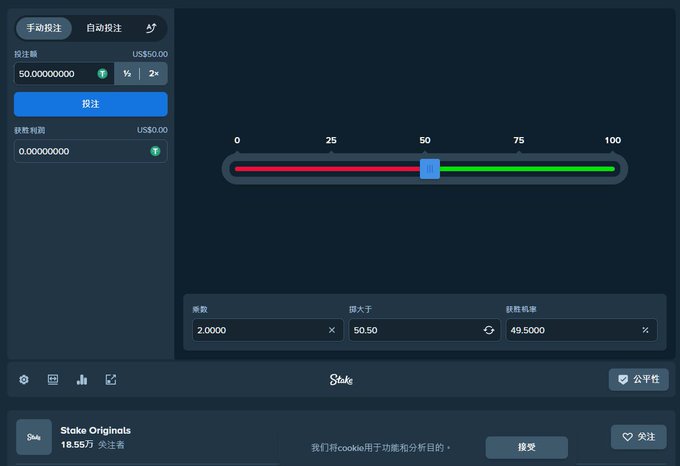Click the × icon in multiplier field
Image resolution: width=680 pixels, height=466 pixels.
pyautogui.click(x=332, y=330)
